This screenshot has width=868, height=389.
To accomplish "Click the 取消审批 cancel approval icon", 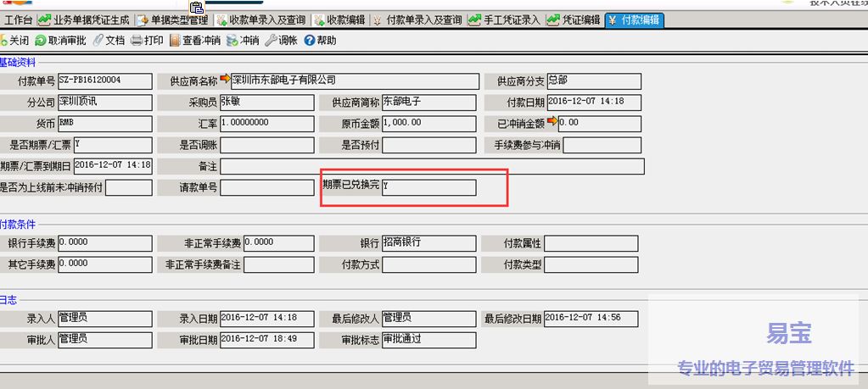I will (x=41, y=40).
